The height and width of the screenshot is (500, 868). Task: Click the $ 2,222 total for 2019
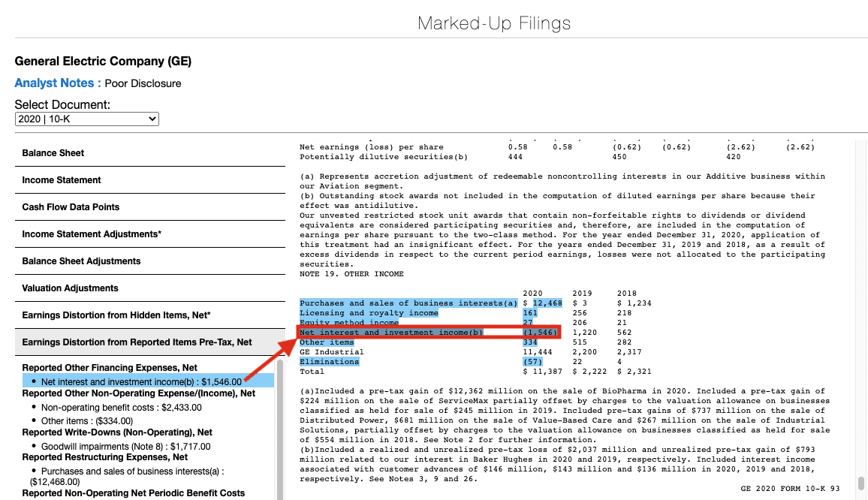coord(589,372)
